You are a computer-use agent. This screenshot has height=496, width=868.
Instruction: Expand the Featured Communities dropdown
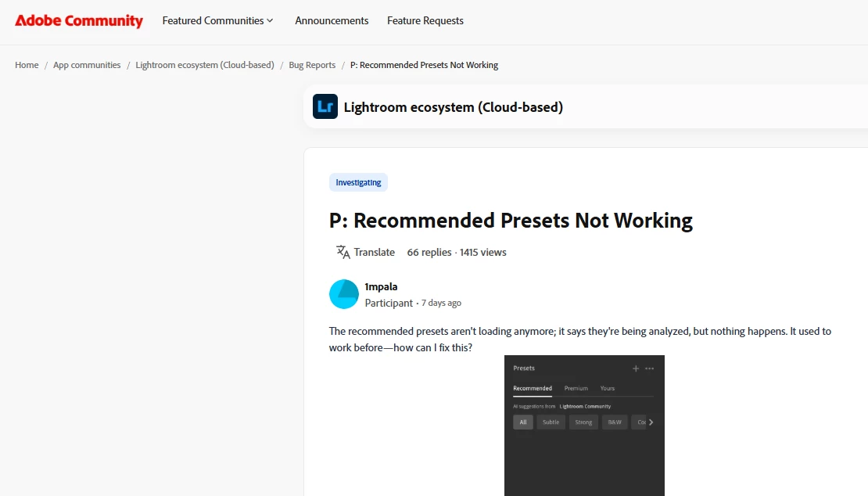(217, 20)
